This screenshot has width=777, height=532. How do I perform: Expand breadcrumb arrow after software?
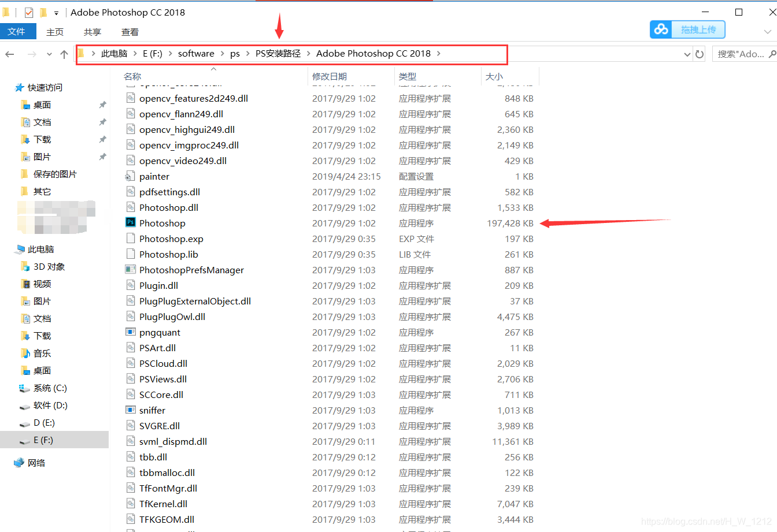point(222,54)
